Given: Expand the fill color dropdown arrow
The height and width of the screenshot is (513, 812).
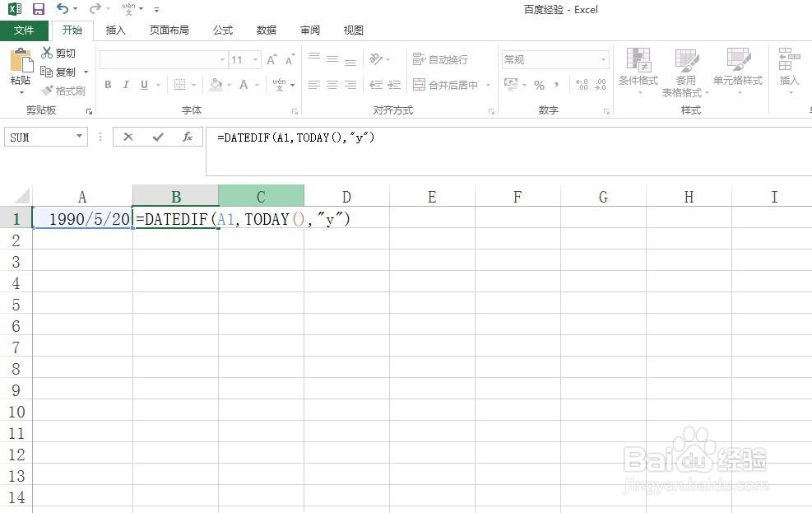Looking at the screenshot, I should 228,85.
